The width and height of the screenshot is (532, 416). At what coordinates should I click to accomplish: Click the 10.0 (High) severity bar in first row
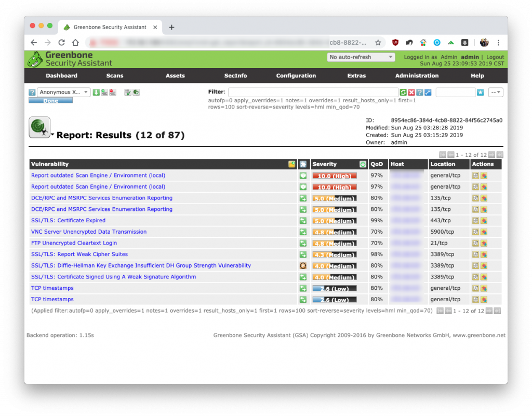[x=335, y=176]
